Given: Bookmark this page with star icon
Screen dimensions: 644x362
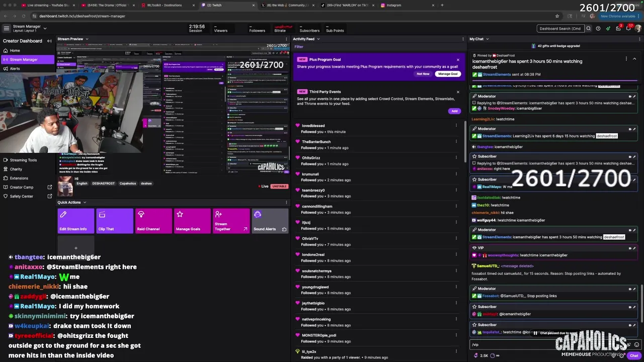Looking at the screenshot, I should click(557, 16).
